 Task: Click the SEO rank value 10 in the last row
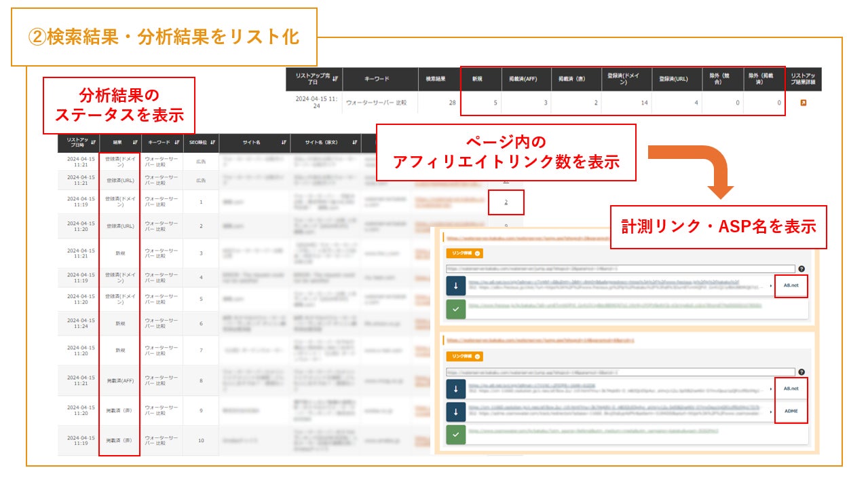click(201, 441)
